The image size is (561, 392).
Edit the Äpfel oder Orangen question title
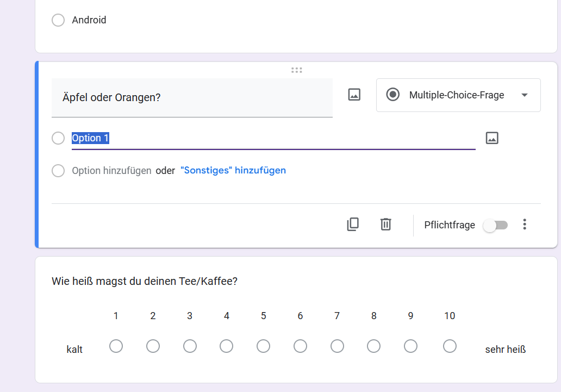point(192,98)
